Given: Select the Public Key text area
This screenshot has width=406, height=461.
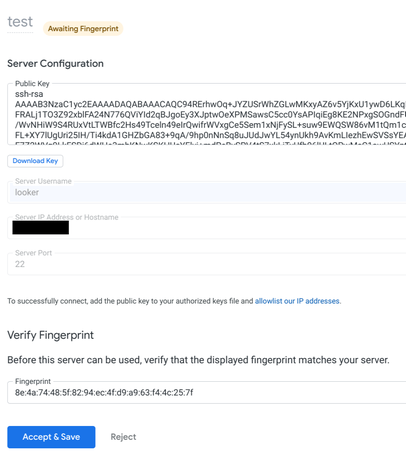Looking at the screenshot, I should coord(207,114).
